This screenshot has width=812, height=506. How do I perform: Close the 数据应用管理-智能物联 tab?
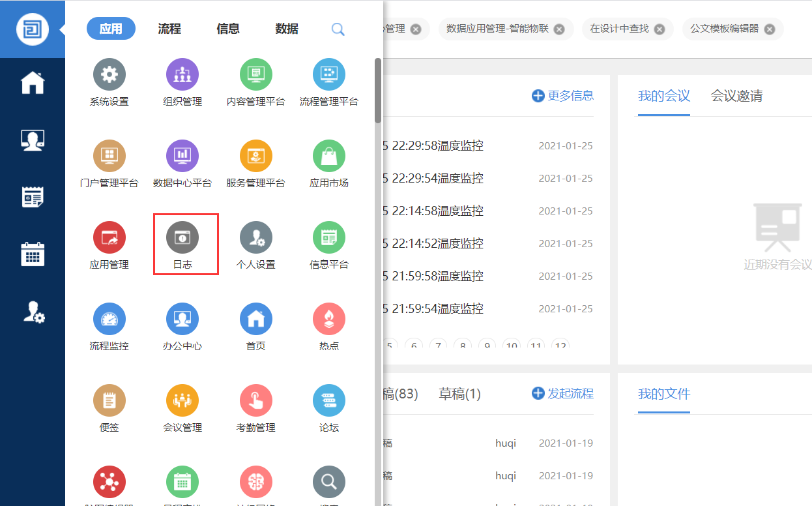coord(559,29)
